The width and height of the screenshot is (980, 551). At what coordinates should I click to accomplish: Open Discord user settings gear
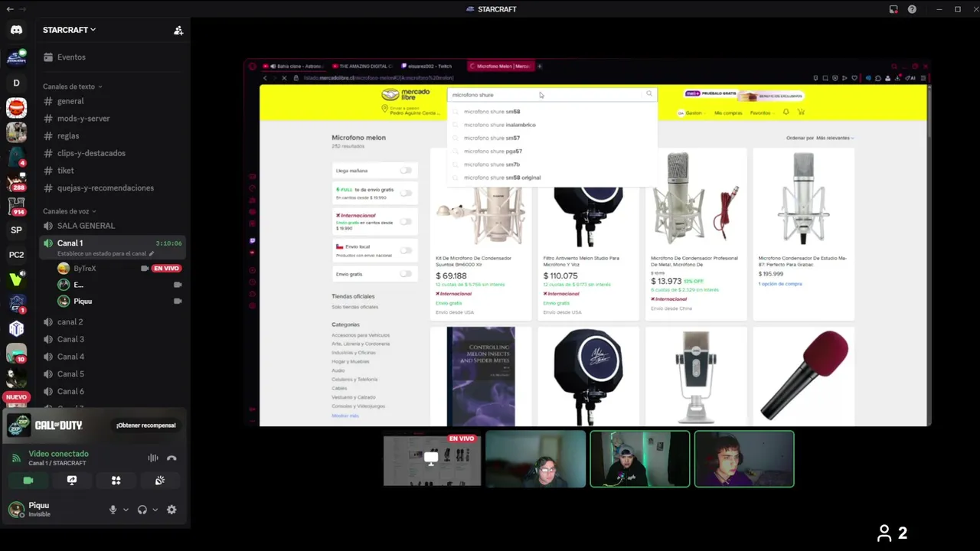pos(171,510)
